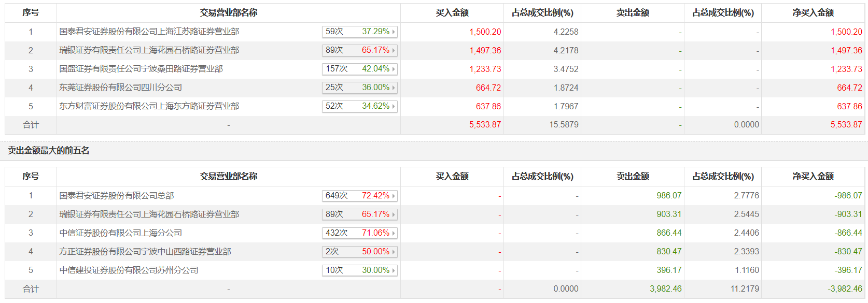Click arrow on 10次 30.00% badge
The image size is (868, 303).
coord(394,270)
